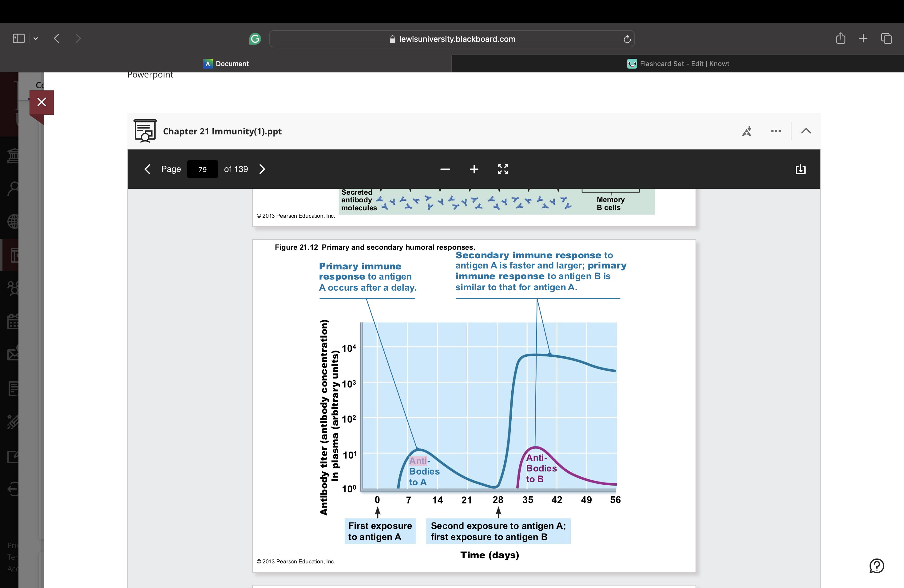Switch to the Document tab

tap(226, 63)
